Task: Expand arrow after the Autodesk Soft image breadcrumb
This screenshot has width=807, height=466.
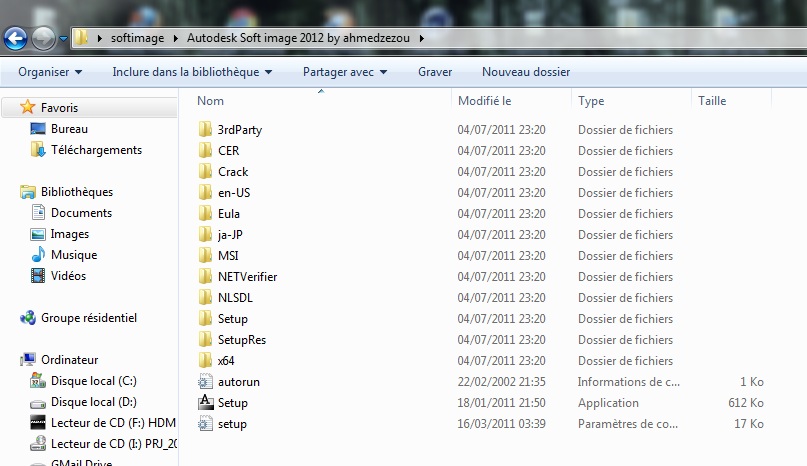Action: [422, 38]
